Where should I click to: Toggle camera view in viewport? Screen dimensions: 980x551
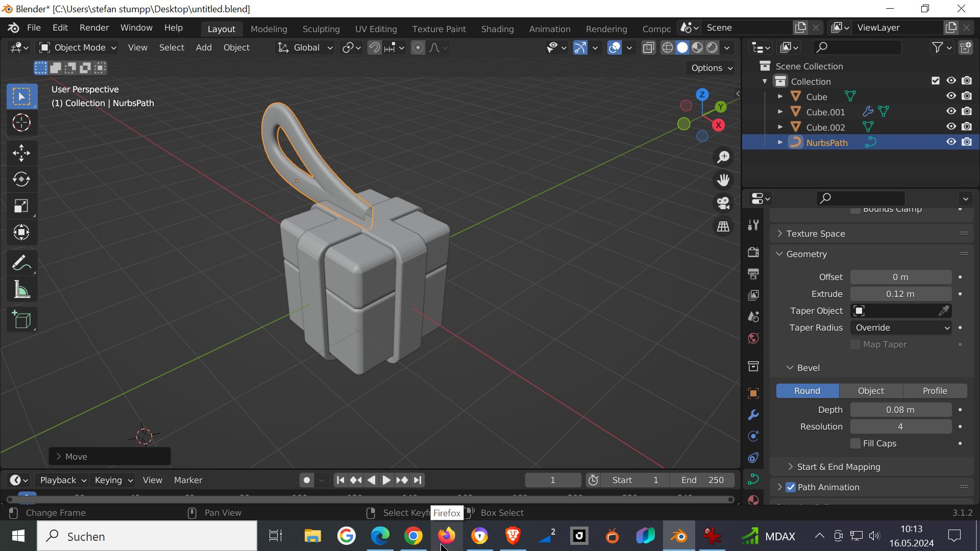[x=723, y=203]
